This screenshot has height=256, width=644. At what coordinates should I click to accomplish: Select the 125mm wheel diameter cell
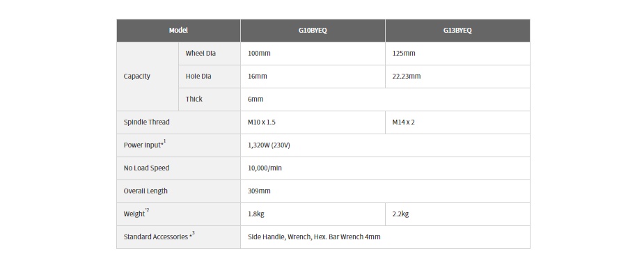click(x=457, y=54)
